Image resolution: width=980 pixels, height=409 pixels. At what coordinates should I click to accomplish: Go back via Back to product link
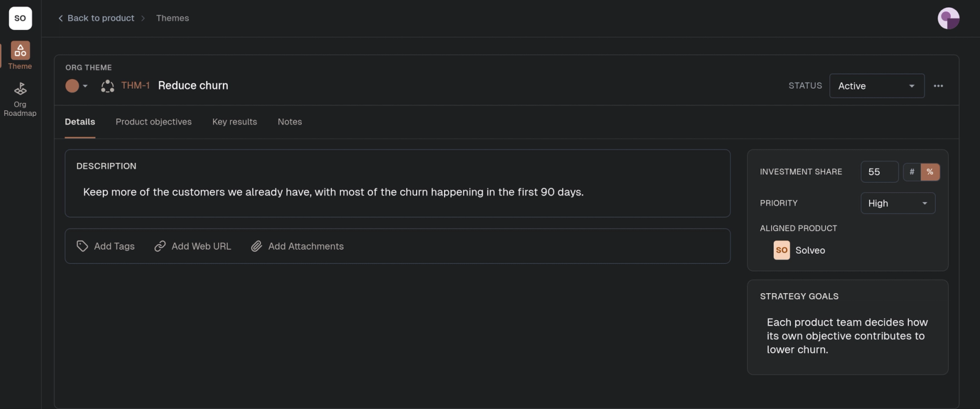pos(96,18)
